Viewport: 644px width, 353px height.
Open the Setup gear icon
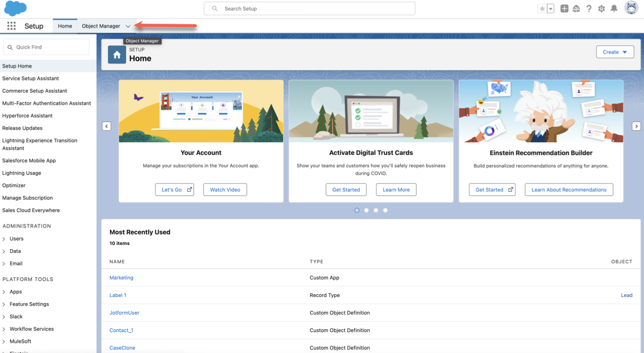[x=601, y=9]
